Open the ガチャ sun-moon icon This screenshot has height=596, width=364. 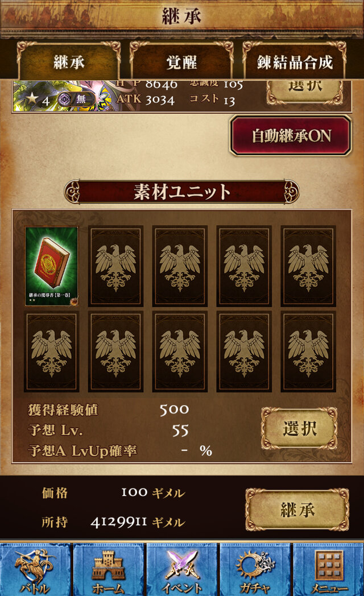click(255, 569)
